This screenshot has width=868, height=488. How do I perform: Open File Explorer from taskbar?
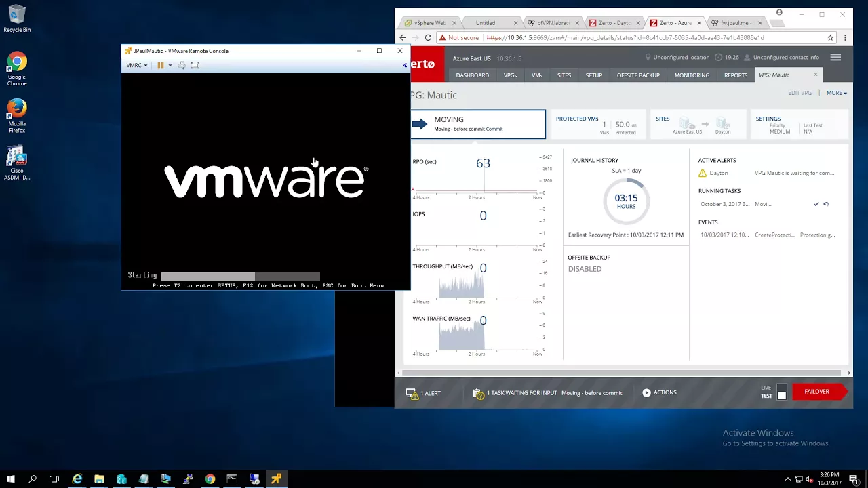point(99,479)
